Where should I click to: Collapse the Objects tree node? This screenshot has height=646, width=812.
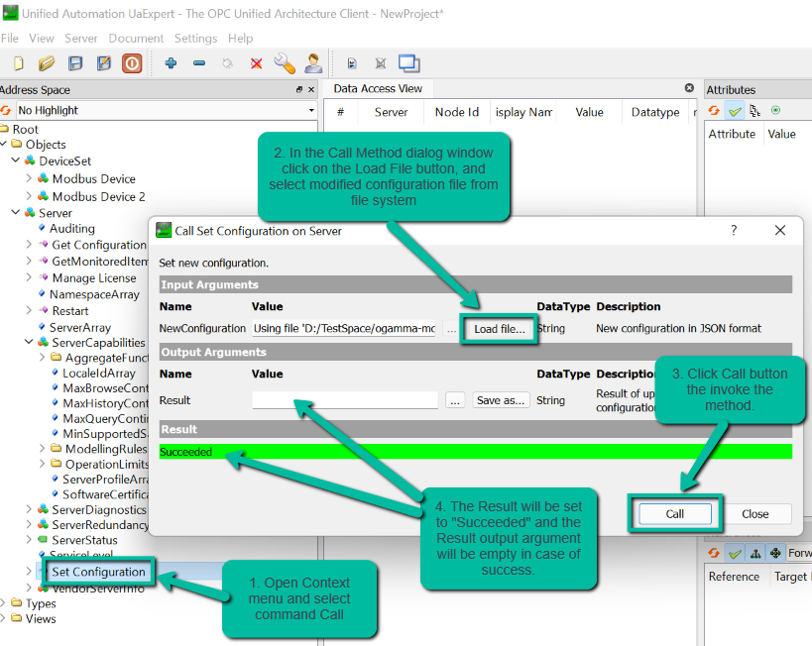pos(4,144)
